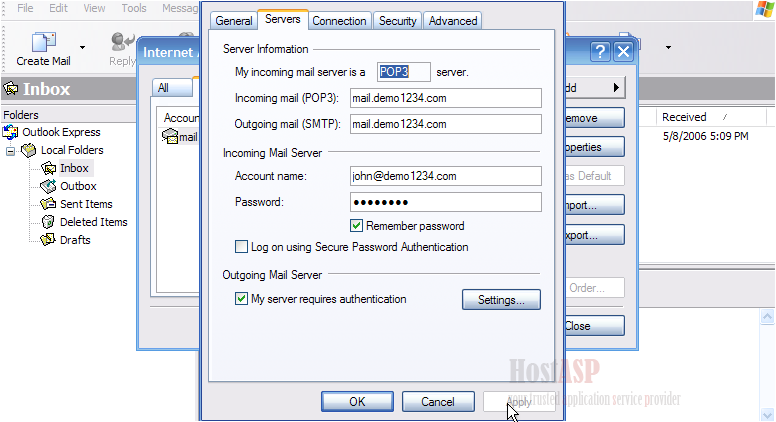Screen dimensions: 776x422
Task: Open the Deleted Items folder
Action: (x=93, y=222)
